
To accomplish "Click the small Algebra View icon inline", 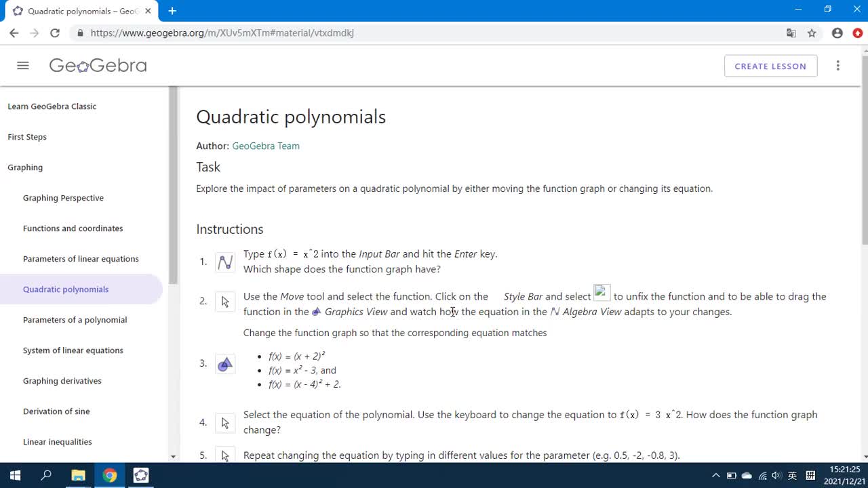I will pos(555,312).
